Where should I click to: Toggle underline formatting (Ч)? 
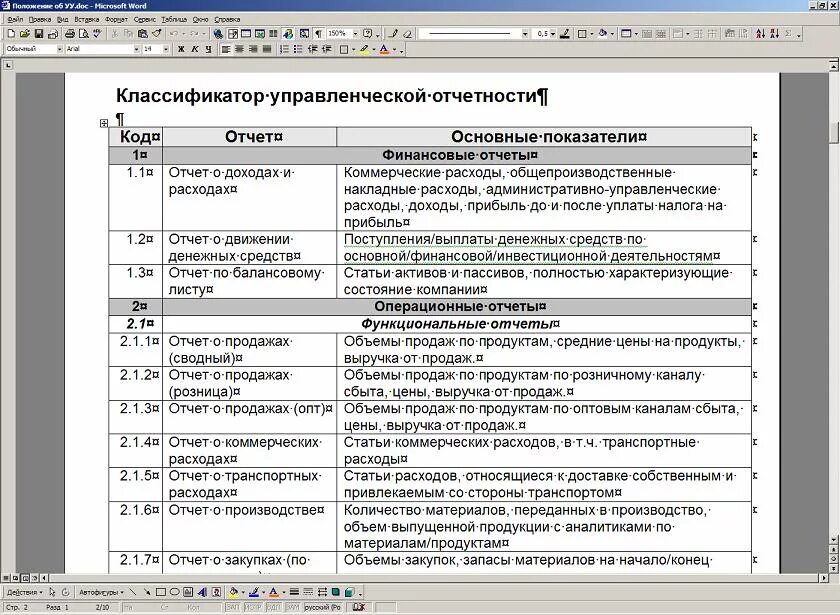[208, 49]
